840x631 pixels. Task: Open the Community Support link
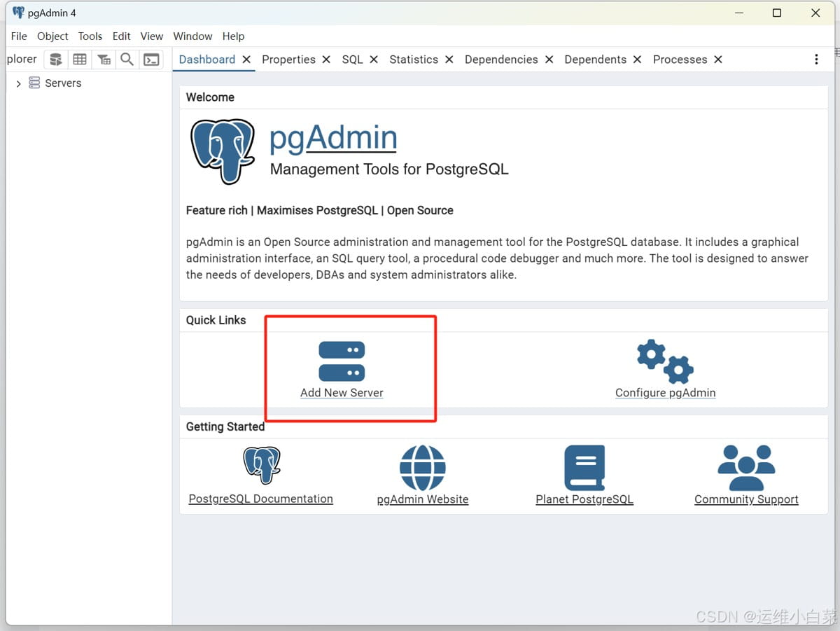[746, 499]
